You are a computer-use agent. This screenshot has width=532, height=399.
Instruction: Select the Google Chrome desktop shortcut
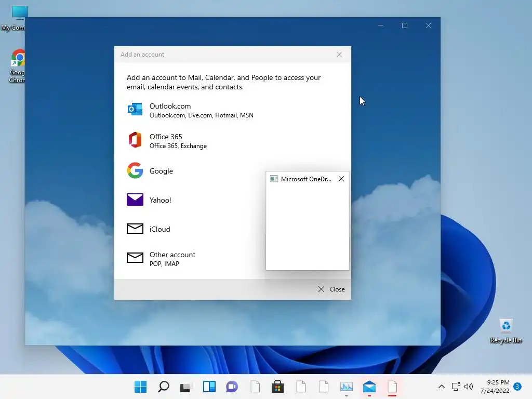coord(16,66)
